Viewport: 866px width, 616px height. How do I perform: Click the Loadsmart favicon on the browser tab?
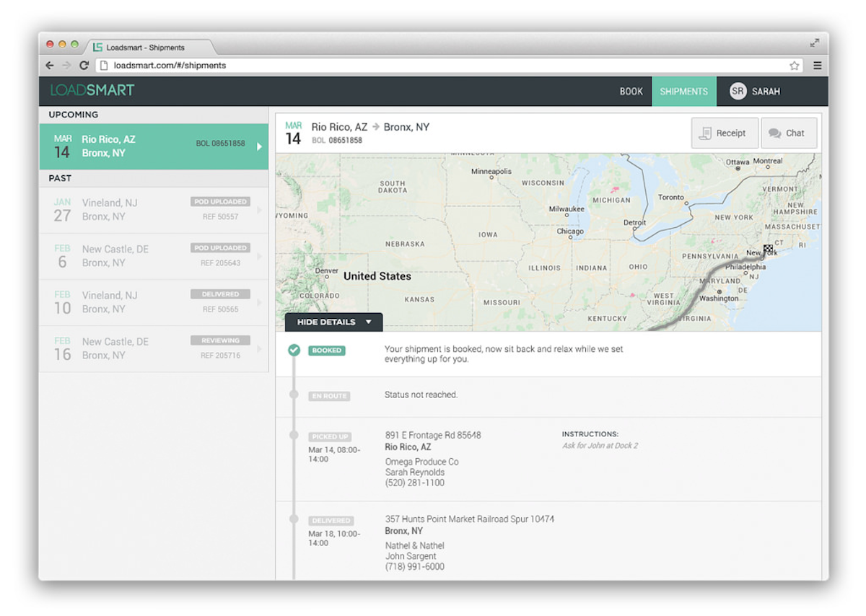97,46
